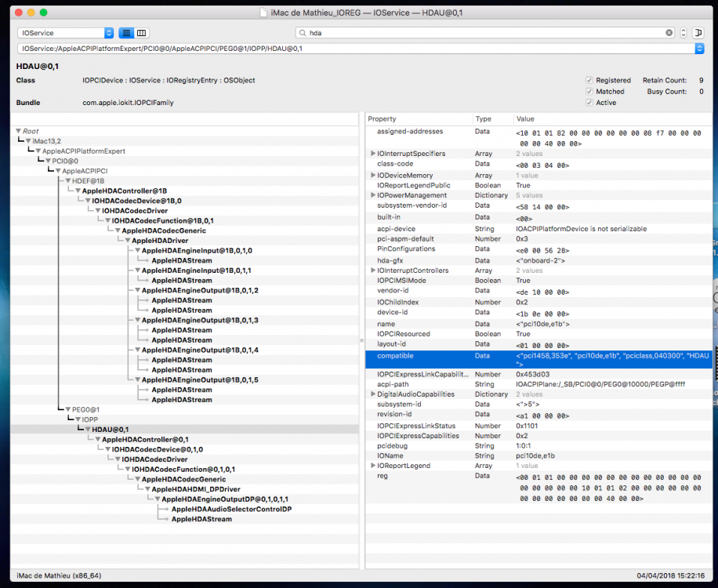The image size is (718, 588).
Task: Select the revision-id property row
Action: tap(539, 415)
